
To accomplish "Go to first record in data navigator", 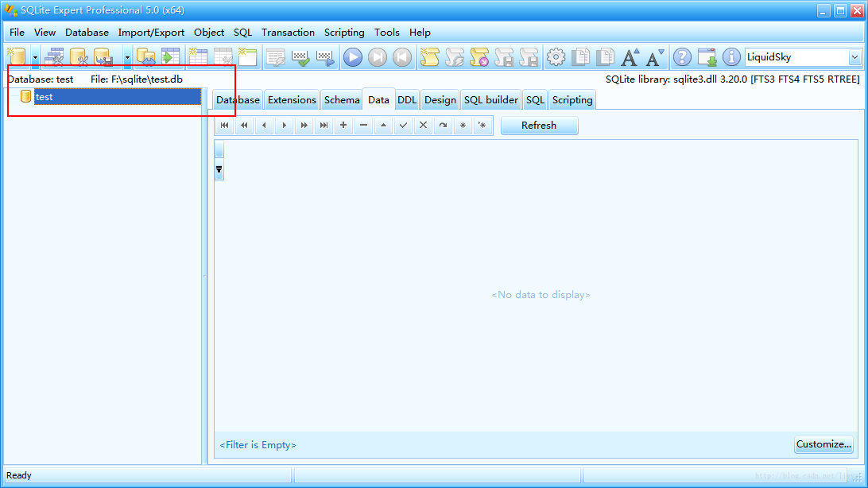I will pyautogui.click(x=224, y=126).
